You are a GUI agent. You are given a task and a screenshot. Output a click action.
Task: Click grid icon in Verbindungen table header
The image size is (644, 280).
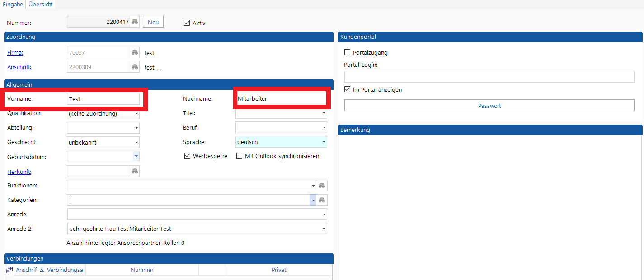coord(9,270)
